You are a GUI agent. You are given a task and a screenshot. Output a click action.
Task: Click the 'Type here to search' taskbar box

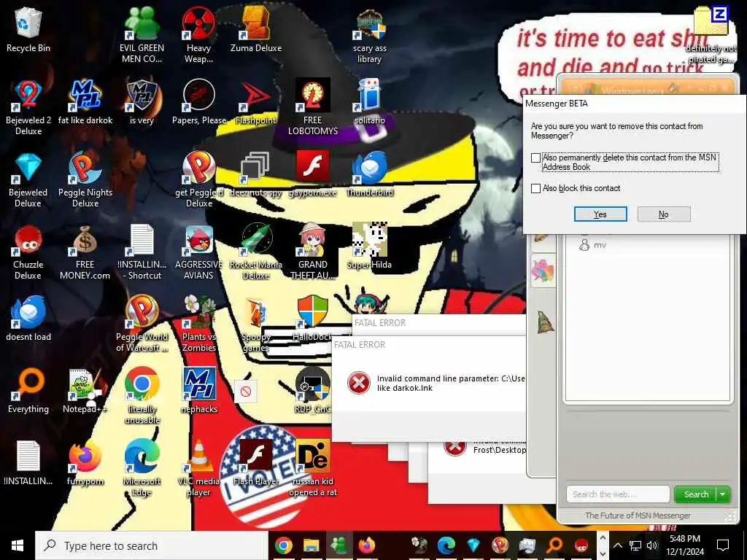coord(152,545)
